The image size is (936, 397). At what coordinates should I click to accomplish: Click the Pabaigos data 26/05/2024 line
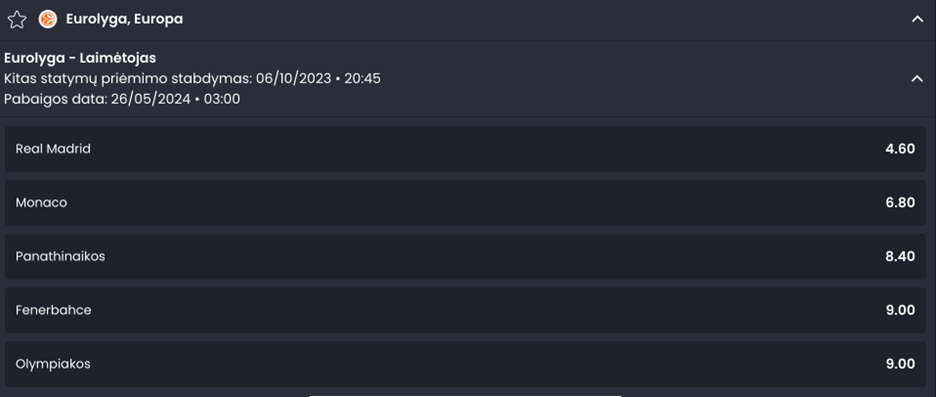122,99
